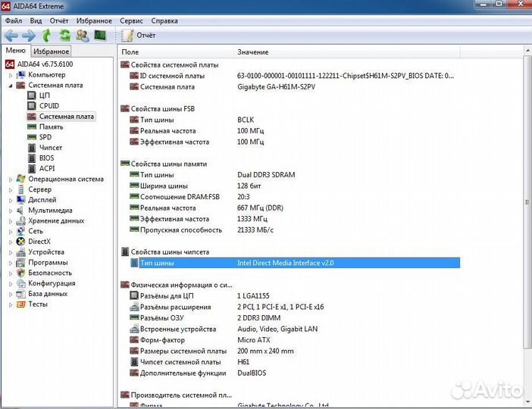Click the Тесты icon in tree

tap(21, 304)
